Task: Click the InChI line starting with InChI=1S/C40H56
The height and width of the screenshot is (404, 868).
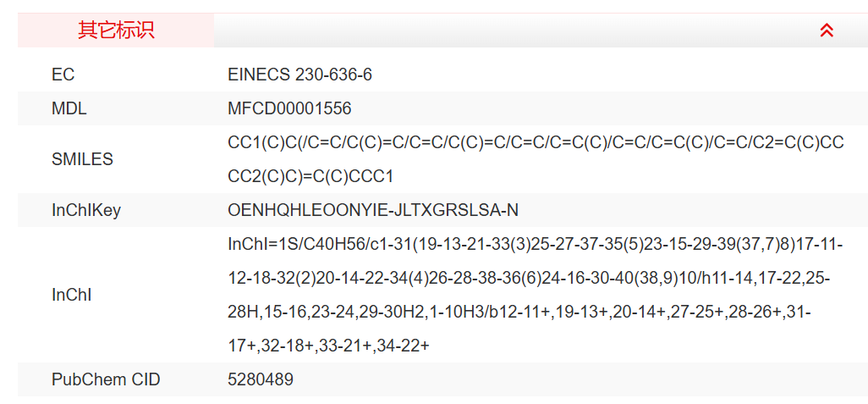Action: pyautogui.click(x=535, y=244)
